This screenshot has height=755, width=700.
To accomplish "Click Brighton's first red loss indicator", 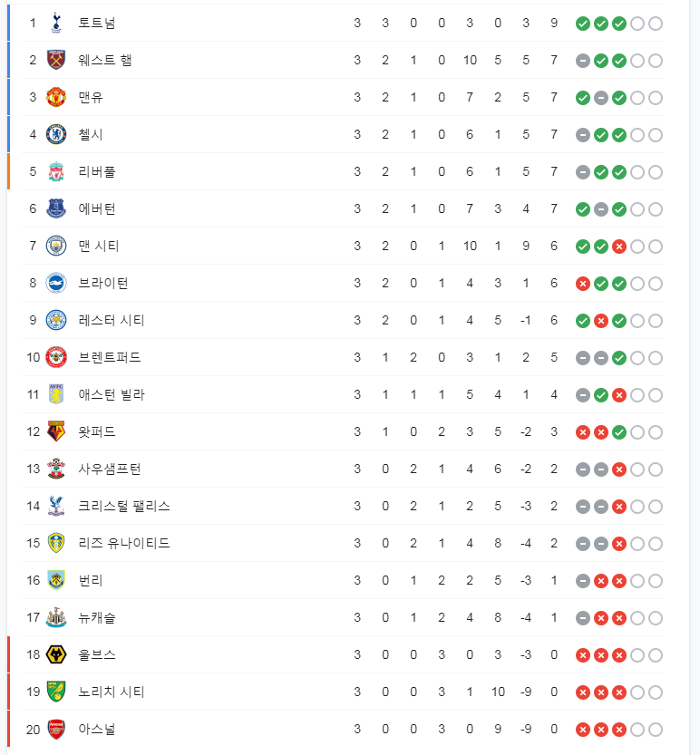I will 583,283.
